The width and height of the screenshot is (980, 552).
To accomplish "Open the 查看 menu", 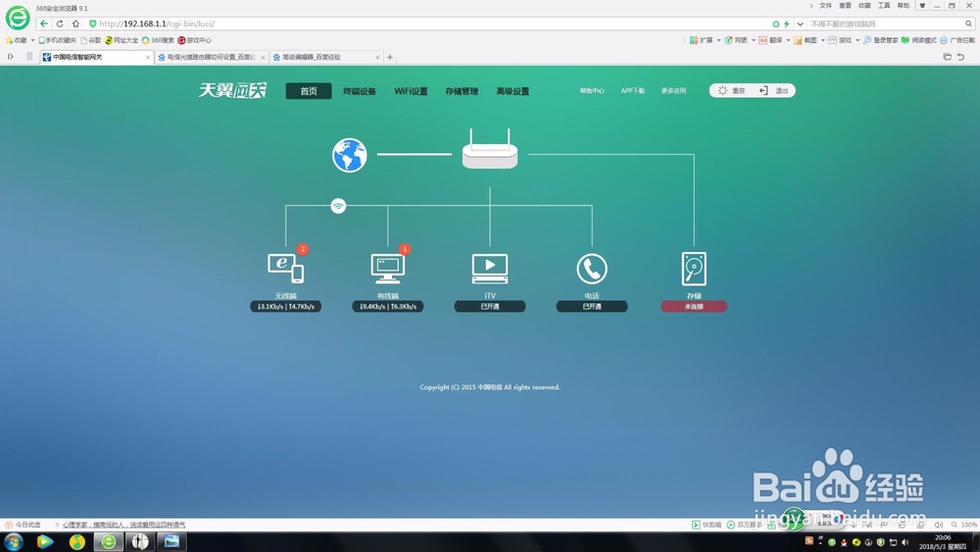I will [x=845, y=6].
